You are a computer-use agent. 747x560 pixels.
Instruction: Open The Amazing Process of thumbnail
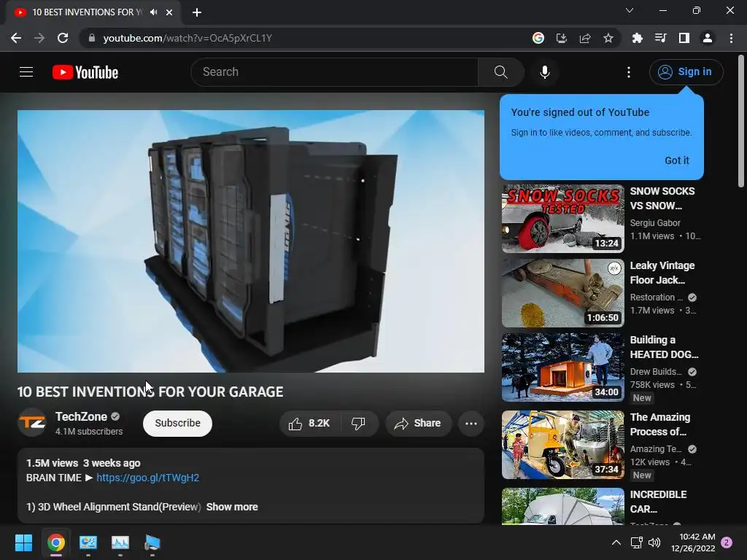click(x=562, y=445)
